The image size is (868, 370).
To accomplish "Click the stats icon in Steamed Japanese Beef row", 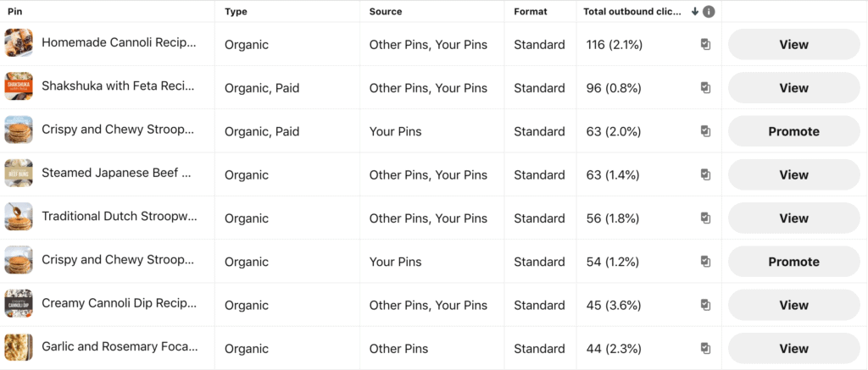I will tap(705, 174).
